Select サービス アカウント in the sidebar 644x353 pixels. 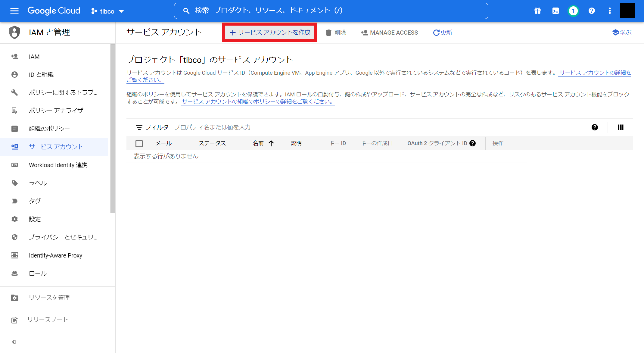(x=54, y=147)
